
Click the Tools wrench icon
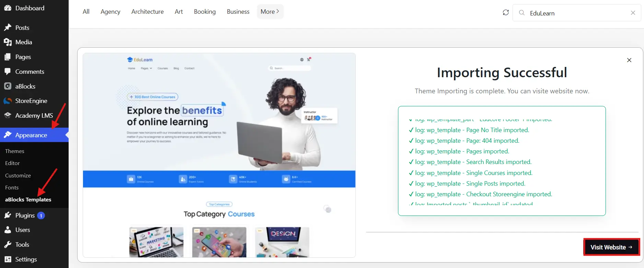click(x=8, y=245)
